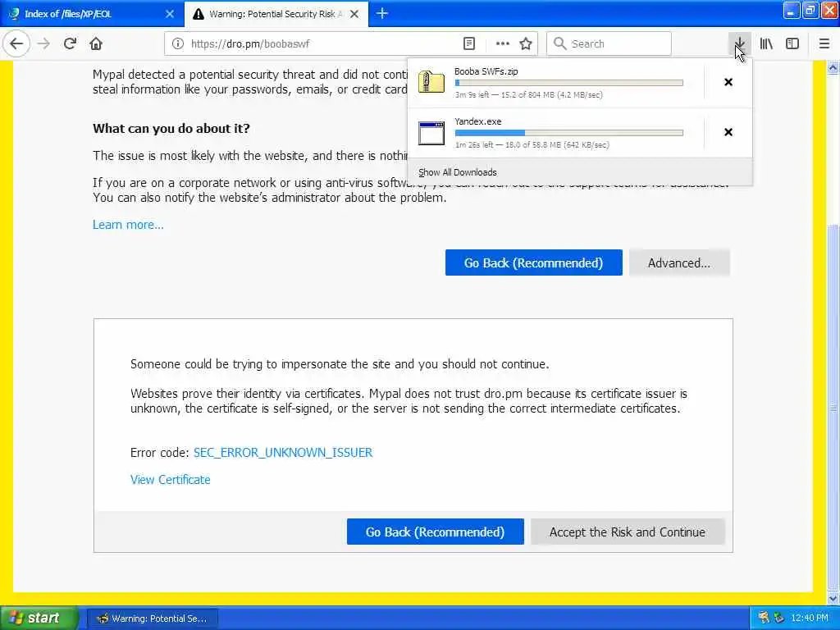Open the hamburger application menu
This screenshot has height=630, width=840.
pos(824,44)
